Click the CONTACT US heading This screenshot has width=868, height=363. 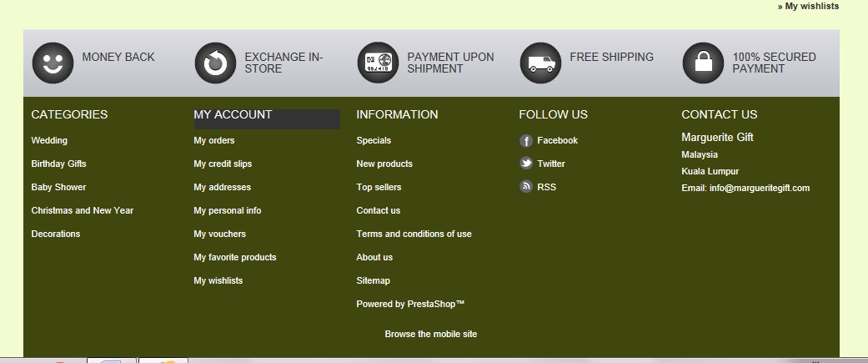pos(719,114)
